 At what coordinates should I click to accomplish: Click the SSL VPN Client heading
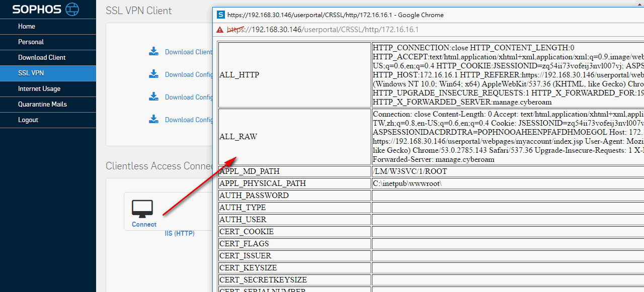point(139,11)
